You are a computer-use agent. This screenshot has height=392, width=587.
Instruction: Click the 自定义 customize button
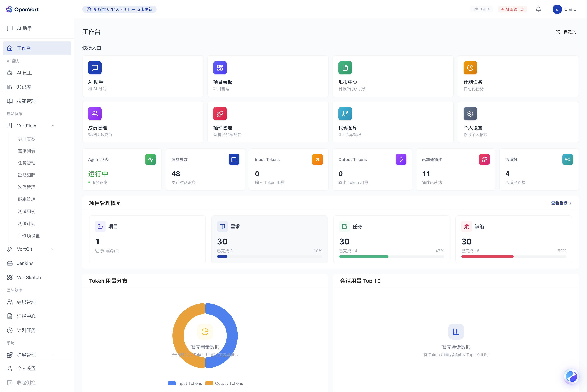point(566,32)
